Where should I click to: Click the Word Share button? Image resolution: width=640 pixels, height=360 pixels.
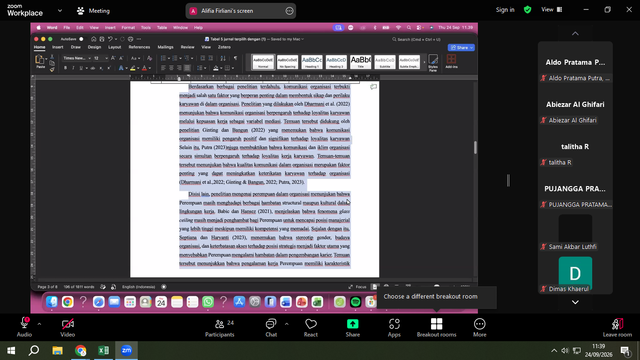[461, 48]
